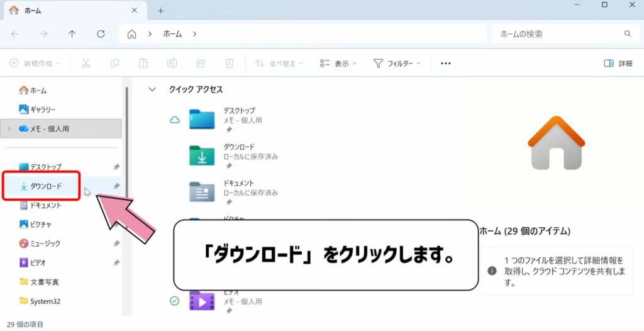
Task: Click the cloud status icon beside デスクトップ
Action: (x=175, y=120)
